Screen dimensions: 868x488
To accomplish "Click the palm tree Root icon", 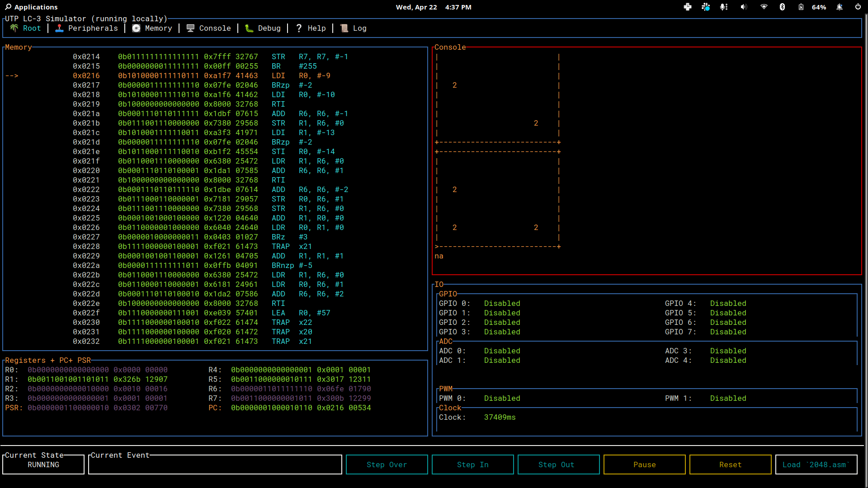I will click(x=14, y=28).
